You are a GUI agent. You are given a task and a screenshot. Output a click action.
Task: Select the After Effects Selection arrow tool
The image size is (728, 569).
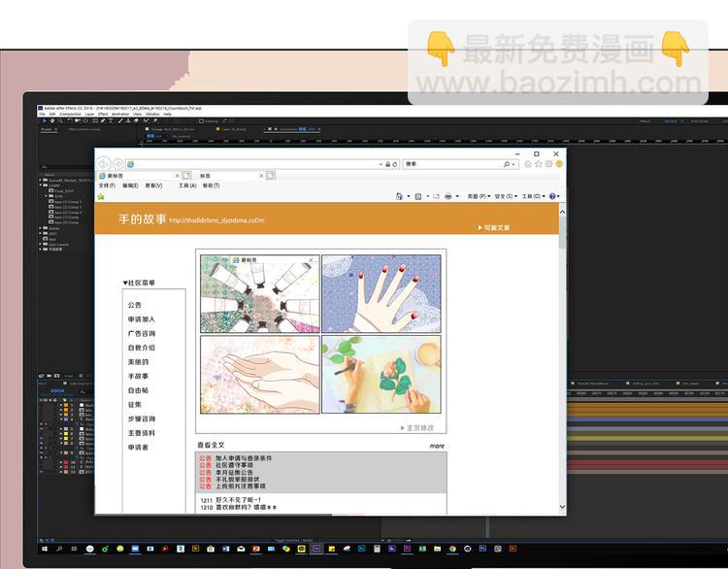[x=43, y=121]
